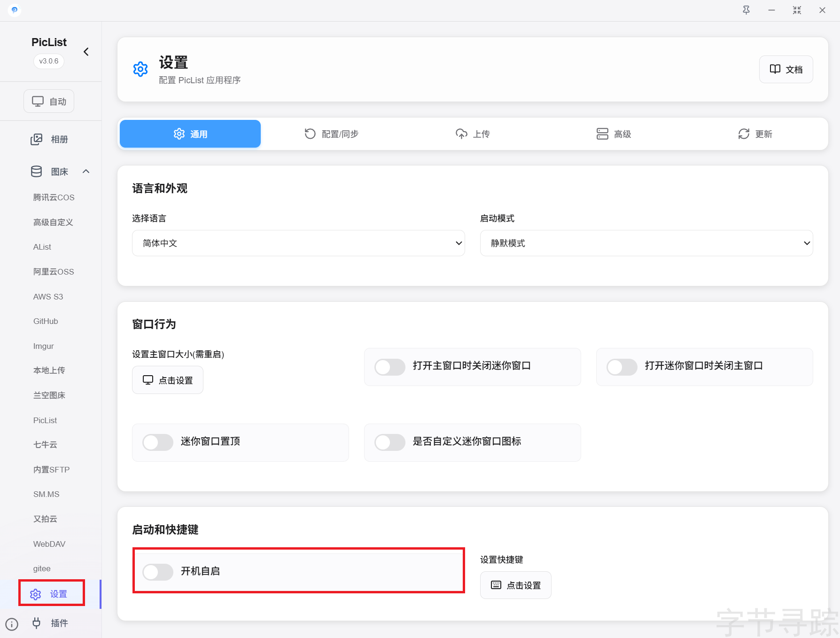Select 兰空图床 image host
This screenshot has width=840, height=638.
(x=49, y=395)
